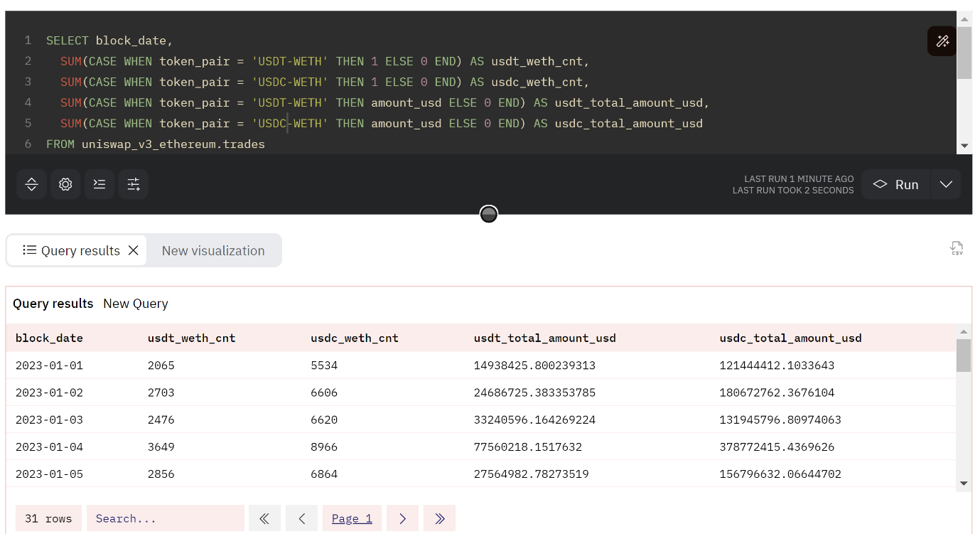Screen dimensions: 980x534
Task: Sort by usdt_total_amount_usd column header
Action: [x=545, y=338]
